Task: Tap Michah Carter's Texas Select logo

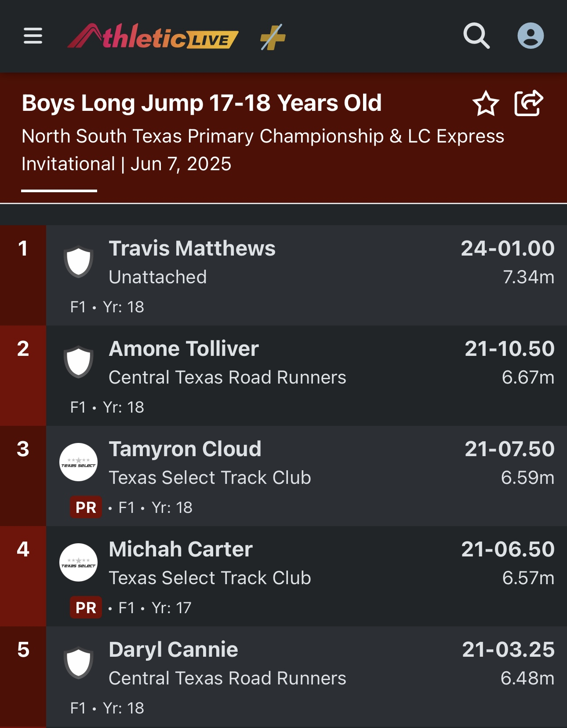Action: pyautogui.click(x=79, y=562)
